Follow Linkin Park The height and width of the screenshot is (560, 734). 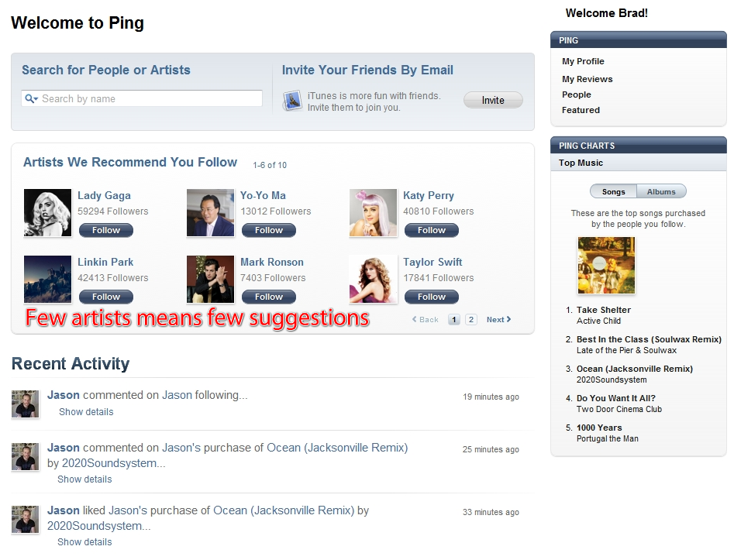pos(105,297)
